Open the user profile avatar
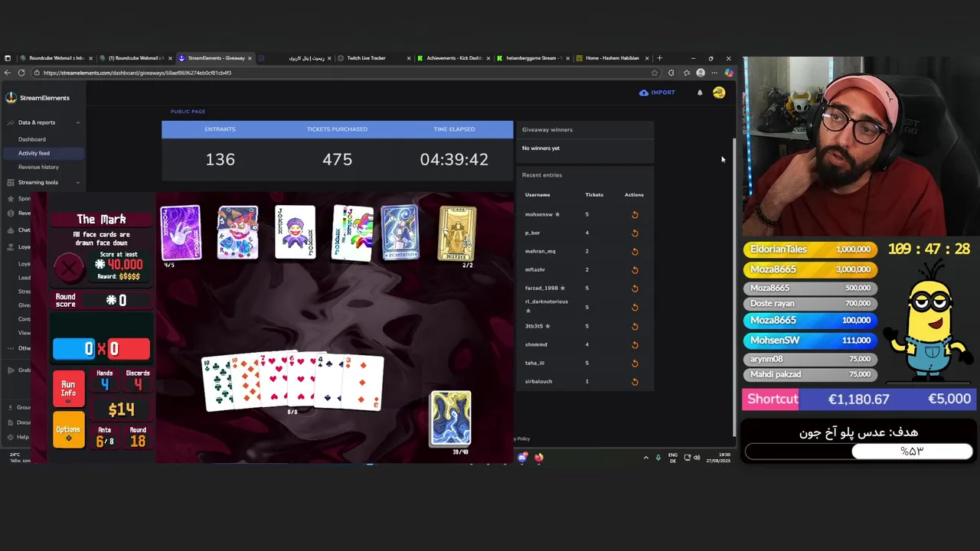Screen dimensions: 980x551 (x=719, y=93)
